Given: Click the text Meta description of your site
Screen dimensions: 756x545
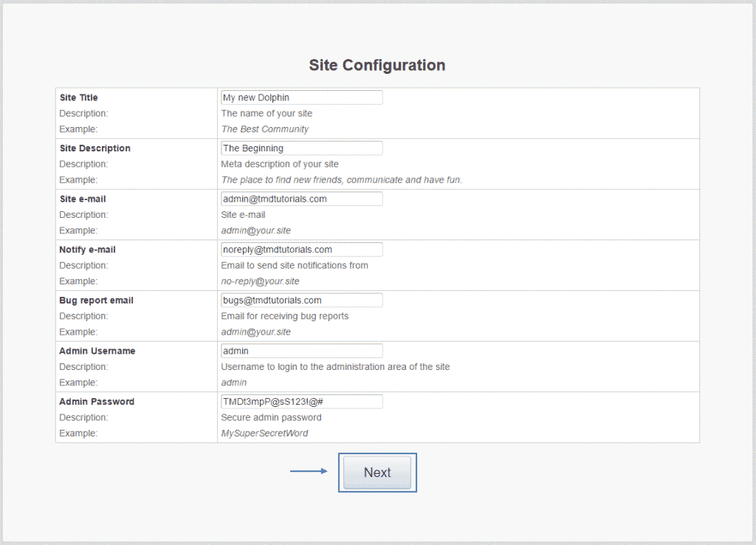Looking at the screenshot, I should click(x=280, y=164).
